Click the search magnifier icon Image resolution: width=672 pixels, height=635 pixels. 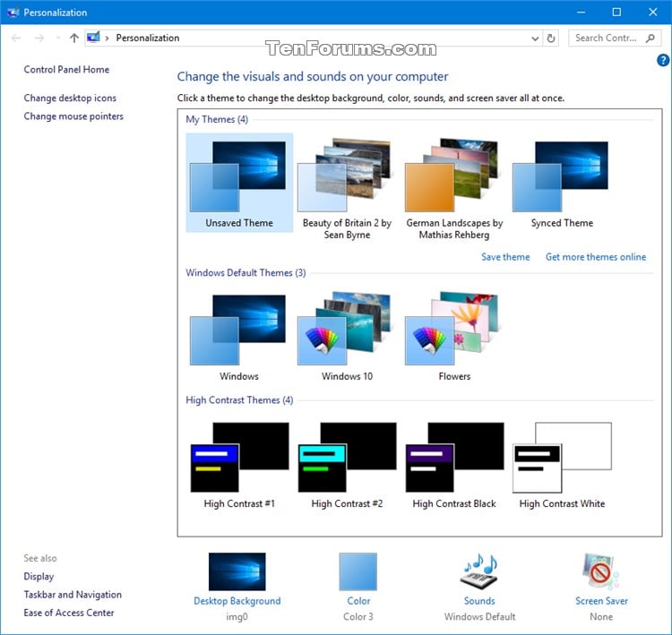(x=650, y=39)
